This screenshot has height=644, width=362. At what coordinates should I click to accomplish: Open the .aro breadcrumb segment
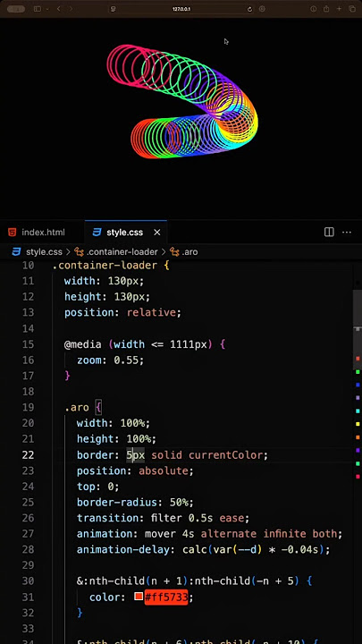(190, 251)
